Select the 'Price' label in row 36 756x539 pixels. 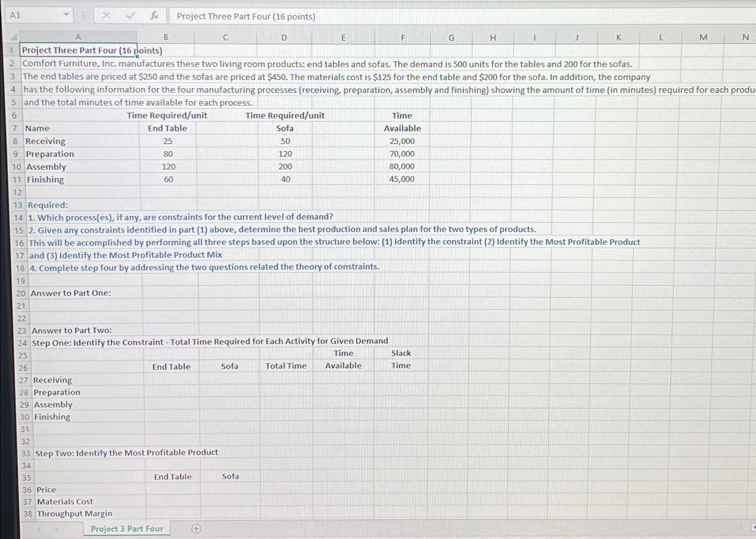click(x=46, y=490)
